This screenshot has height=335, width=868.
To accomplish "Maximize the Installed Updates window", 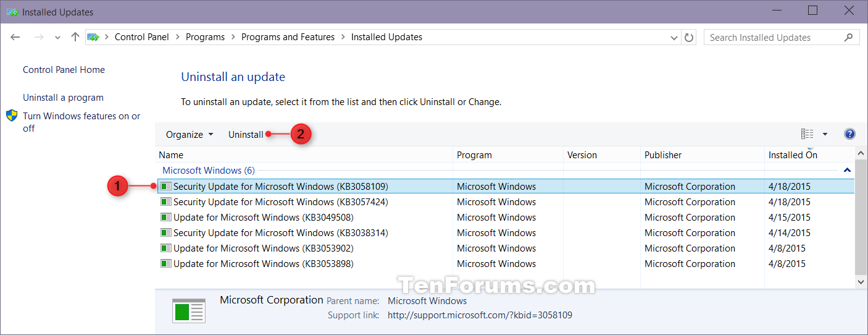I will pos(812,11).
